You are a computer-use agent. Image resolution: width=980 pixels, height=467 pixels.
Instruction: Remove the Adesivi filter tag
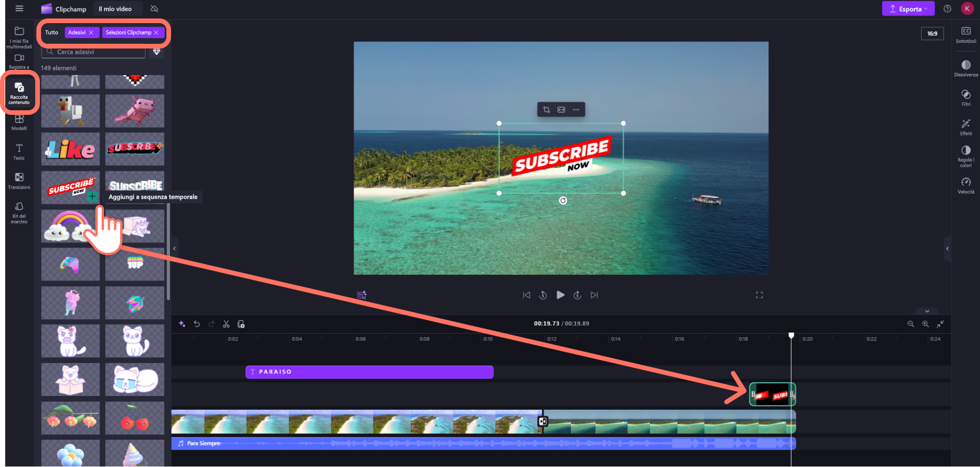click(x=91, y=32)
